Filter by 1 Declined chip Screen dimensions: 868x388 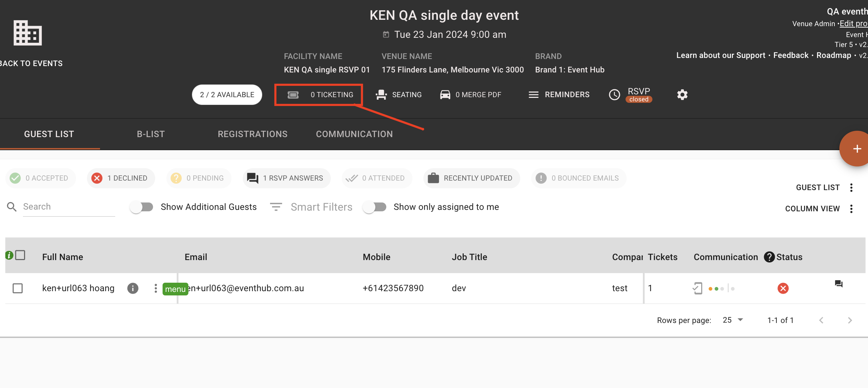click(121, 178)
